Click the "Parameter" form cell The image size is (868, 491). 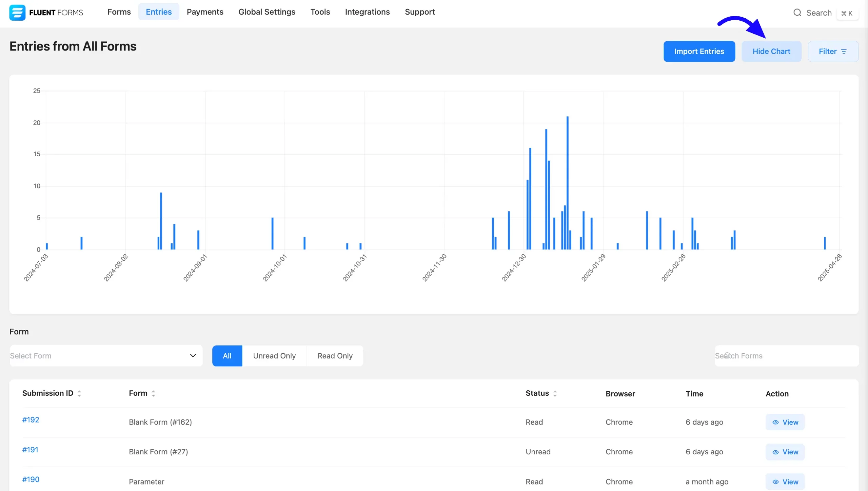[x=146, y=482]
